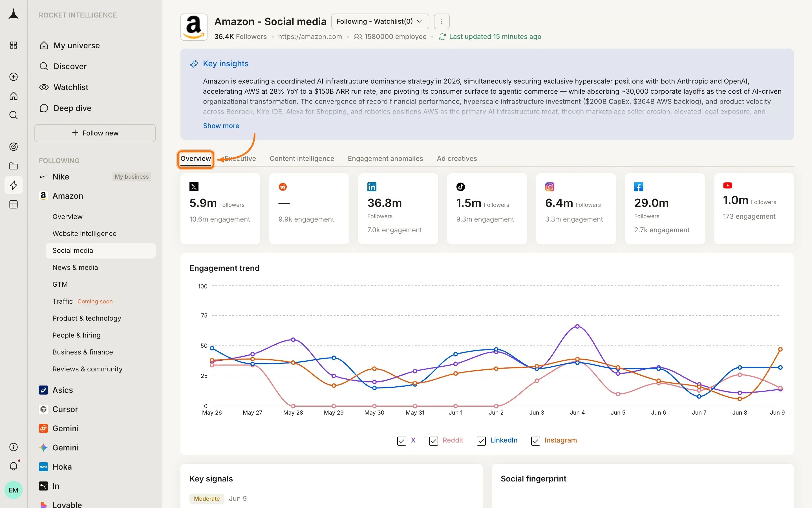Viewport: 812px width, 508px height.
Task: Select the Social media sidebar item
Action: [101, 251]
